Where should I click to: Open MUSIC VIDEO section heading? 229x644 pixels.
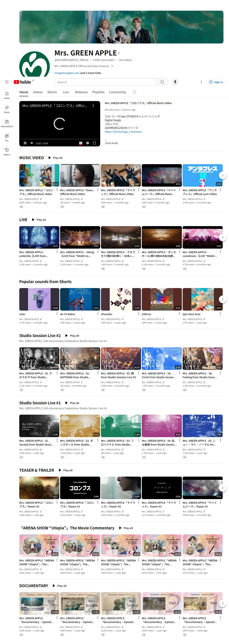[31, 158]
